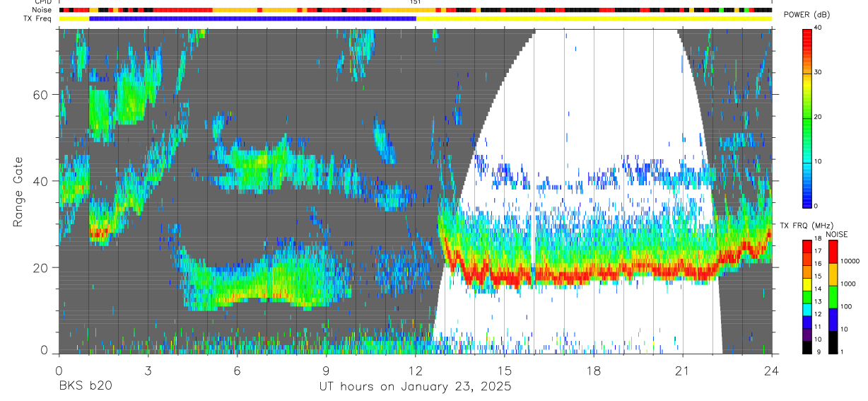Click the "TX Freq" row label at top left
This screenshot has height=401, width=868.
point(39,18)
